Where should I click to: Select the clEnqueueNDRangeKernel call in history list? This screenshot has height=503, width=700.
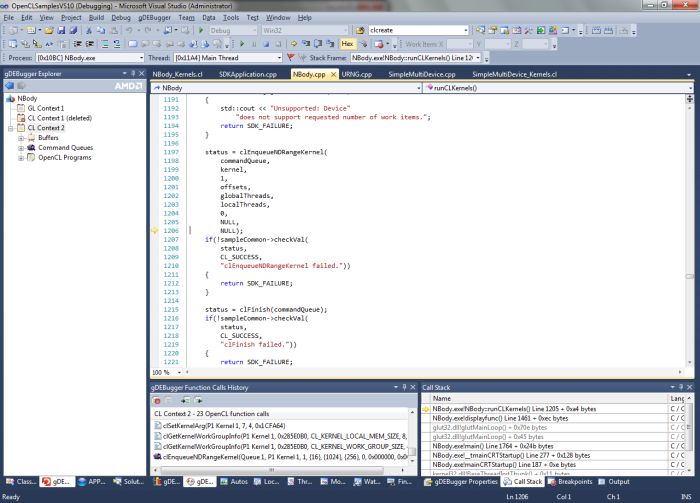click(280, 457)
